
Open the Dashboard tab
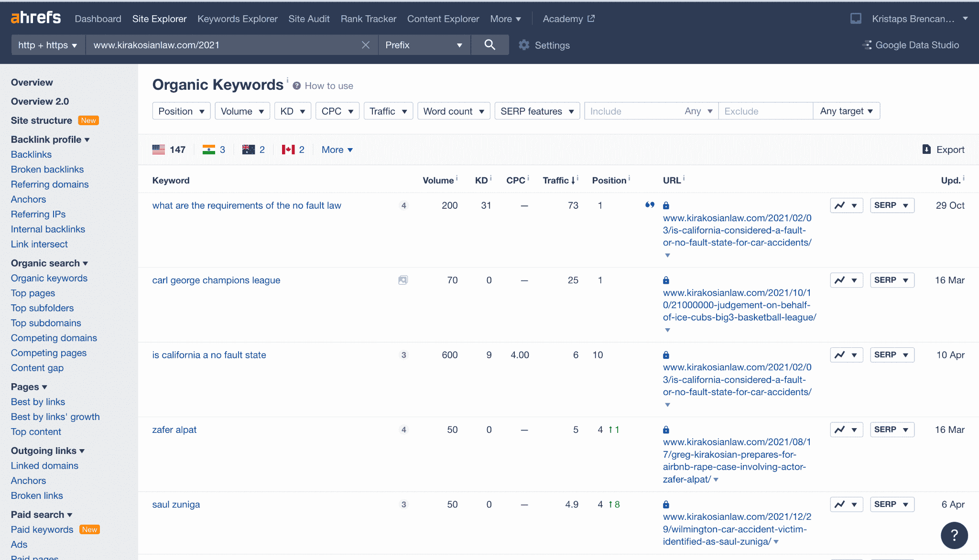coord(98,19)
